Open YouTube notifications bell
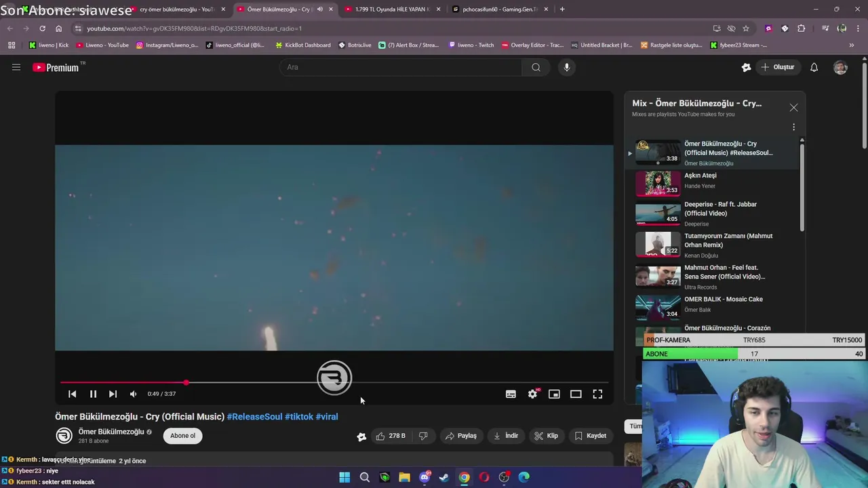 [814, 67]
